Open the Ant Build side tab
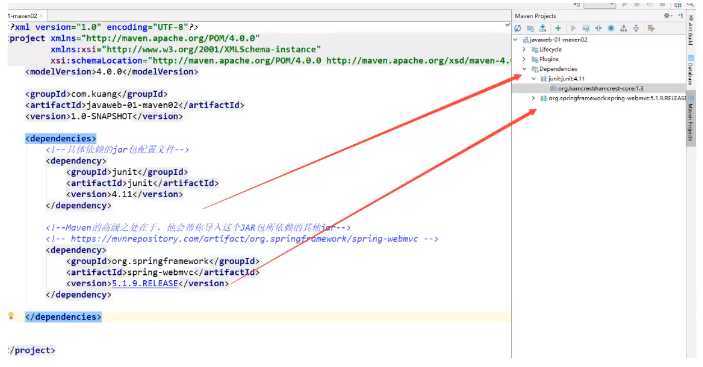The height and width of the screenshot is (367, 703). (x=691, y=31)
